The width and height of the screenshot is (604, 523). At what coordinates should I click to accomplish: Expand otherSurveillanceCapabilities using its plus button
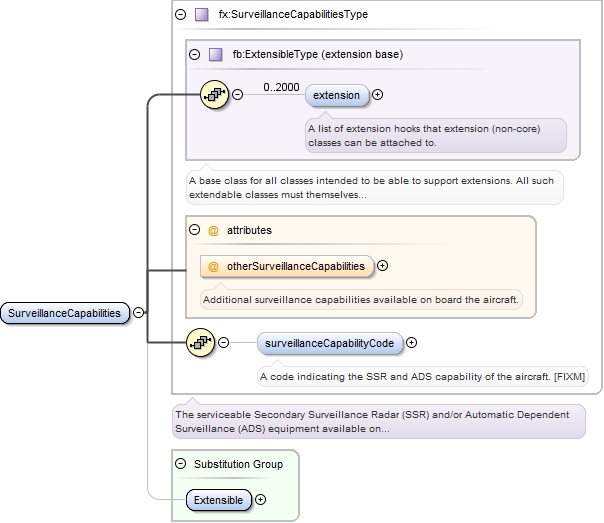[382, 266]
